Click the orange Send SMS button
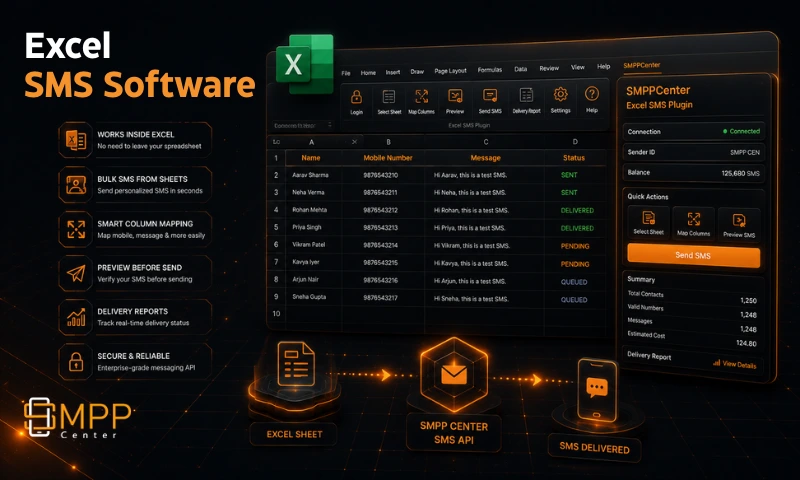 pyautogui.click(x=693, y=255)
